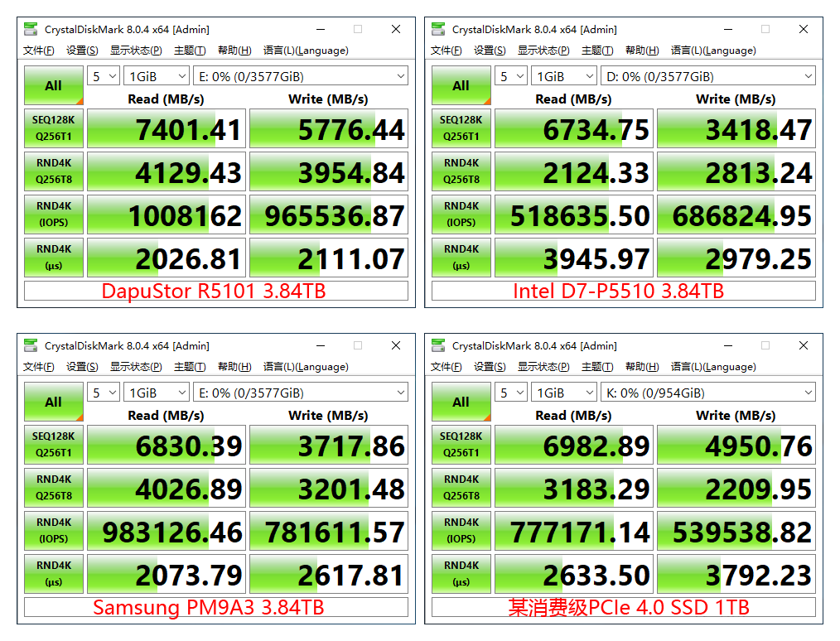
Task: Click RND4K (IOPS) button in DapuStor window
Action: pyautogui.click(x=54, y=214)
